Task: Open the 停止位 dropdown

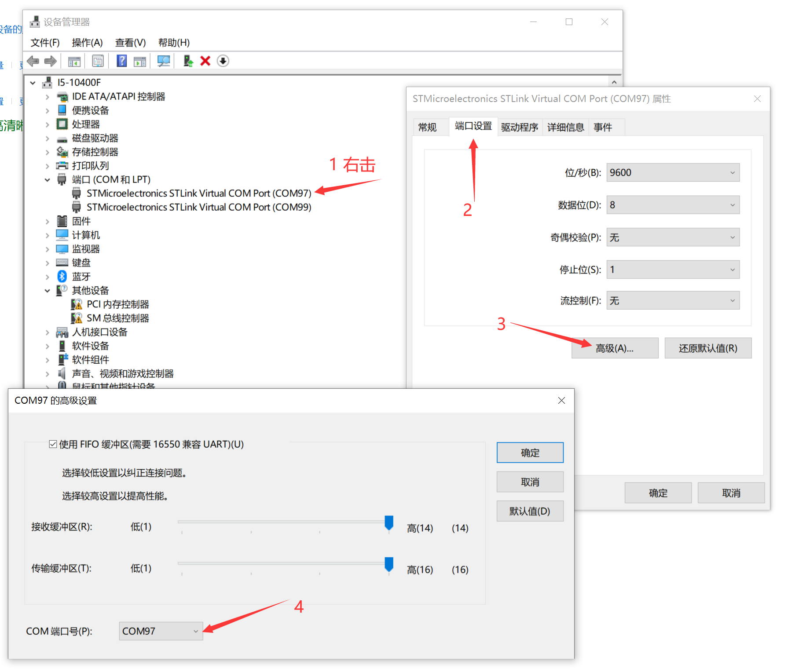Action: (673, 270)
